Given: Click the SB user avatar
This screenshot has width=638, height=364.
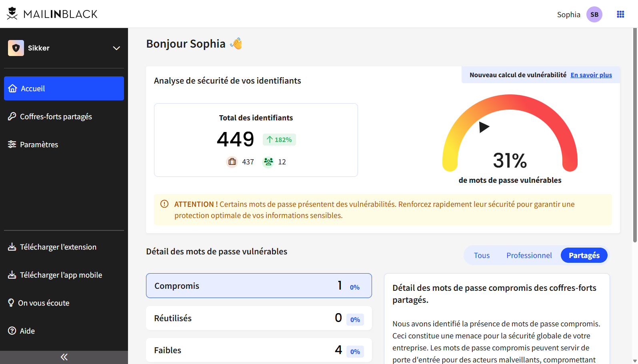Looking at the screenshot, I should (594, 14).
